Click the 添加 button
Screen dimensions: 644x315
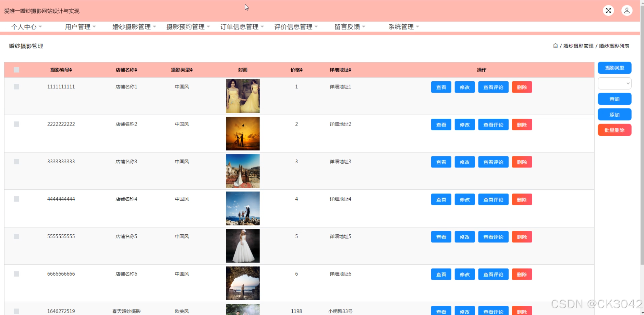615,115
